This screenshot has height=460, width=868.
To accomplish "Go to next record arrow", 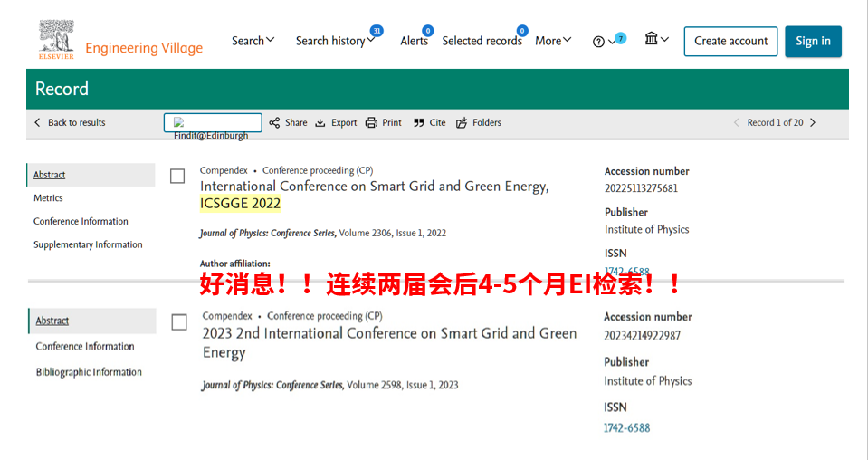I will pos(813,122).
